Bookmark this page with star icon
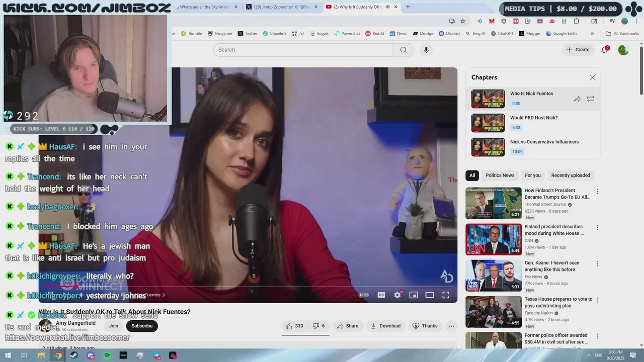This screenshot has width=644, height=362. [463, 21]
